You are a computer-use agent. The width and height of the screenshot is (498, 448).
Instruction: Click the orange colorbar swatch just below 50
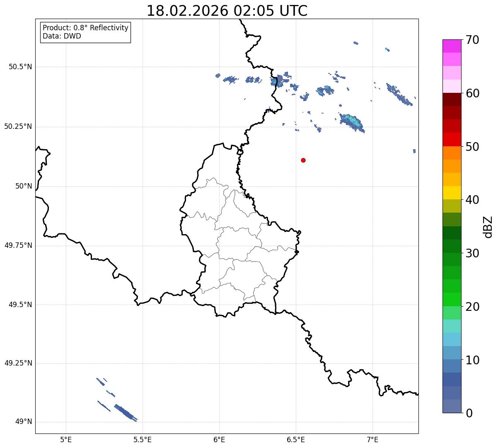452,153
